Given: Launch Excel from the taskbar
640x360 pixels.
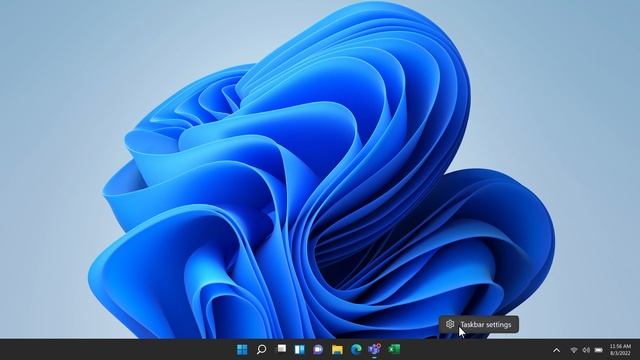Looking at the screenshot, I should [x=394, y=349].
